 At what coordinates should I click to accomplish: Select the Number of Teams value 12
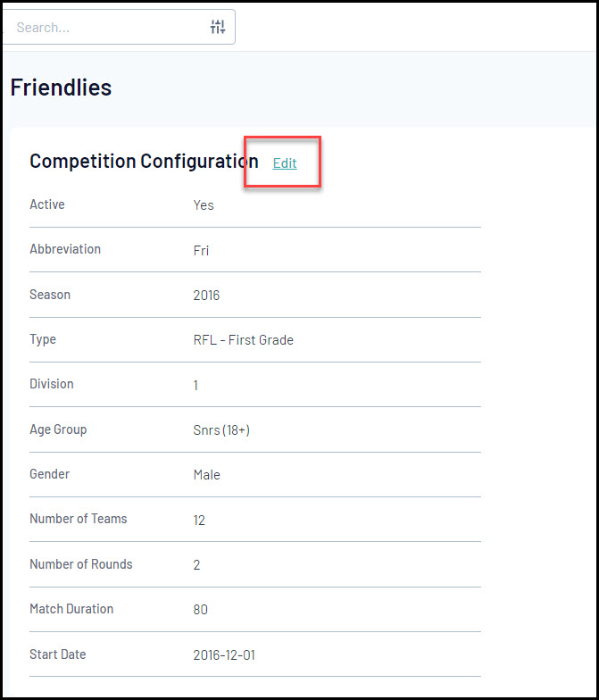click(x=199, y=520)
